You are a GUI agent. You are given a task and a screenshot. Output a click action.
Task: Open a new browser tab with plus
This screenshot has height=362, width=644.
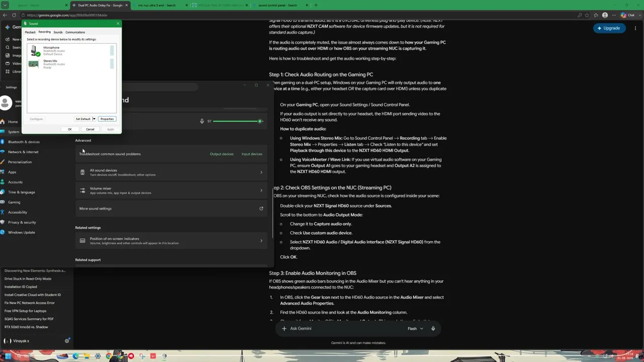[x=316, y=5]
